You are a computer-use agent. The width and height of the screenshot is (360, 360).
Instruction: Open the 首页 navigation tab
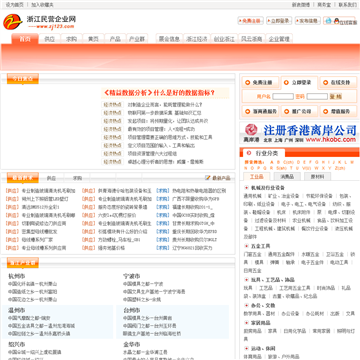coord(25,39)
